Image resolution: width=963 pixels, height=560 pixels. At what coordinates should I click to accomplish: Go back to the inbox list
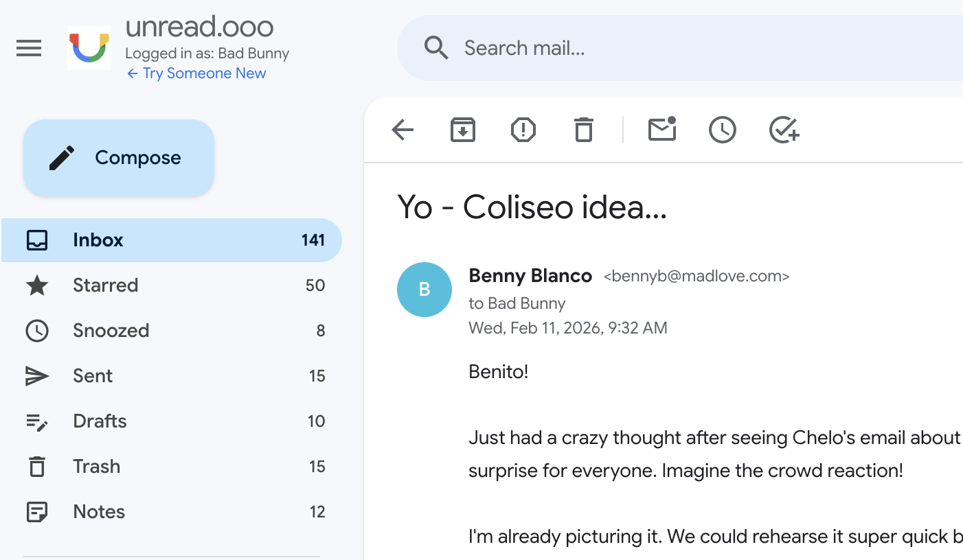pos(403,130)
